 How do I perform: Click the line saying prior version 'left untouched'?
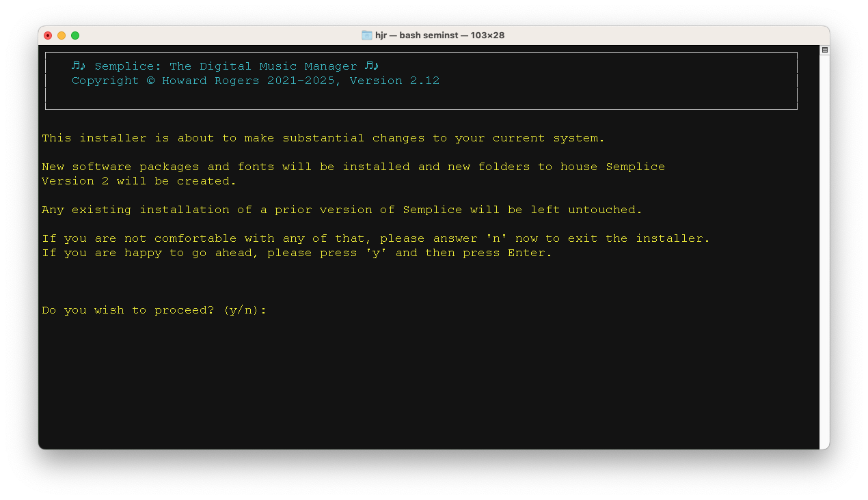click(x=342, y=210)
